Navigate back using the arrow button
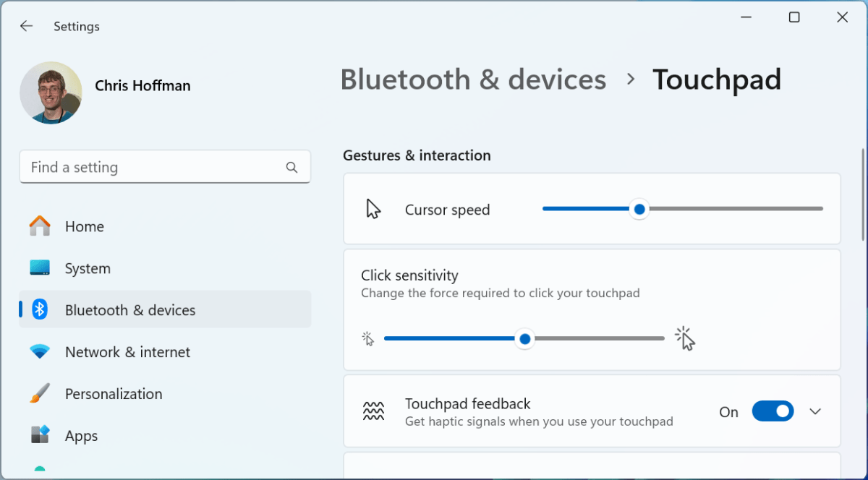This screenshot has height=480, width=868. 26,26
